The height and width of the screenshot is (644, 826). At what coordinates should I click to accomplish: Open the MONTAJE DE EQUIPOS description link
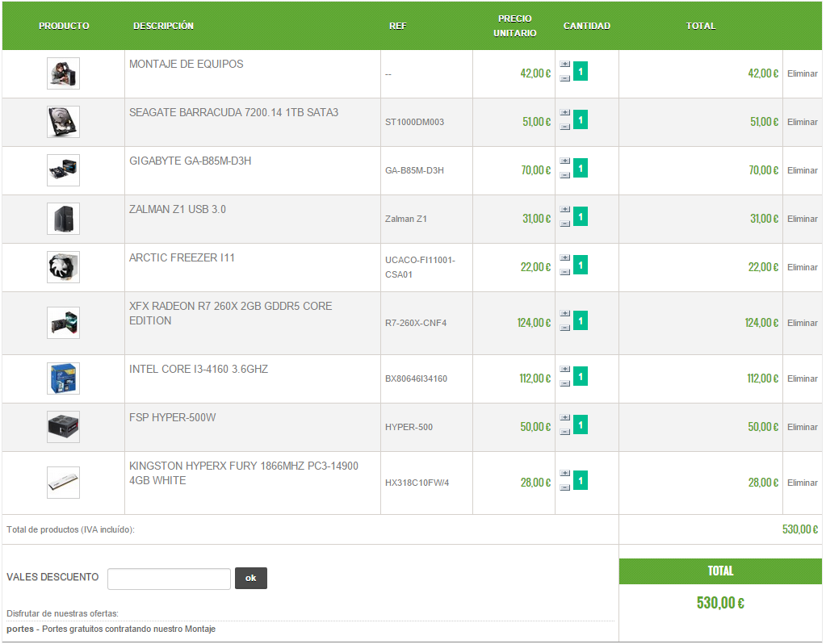pyautogui.click(x=186, y=65)
